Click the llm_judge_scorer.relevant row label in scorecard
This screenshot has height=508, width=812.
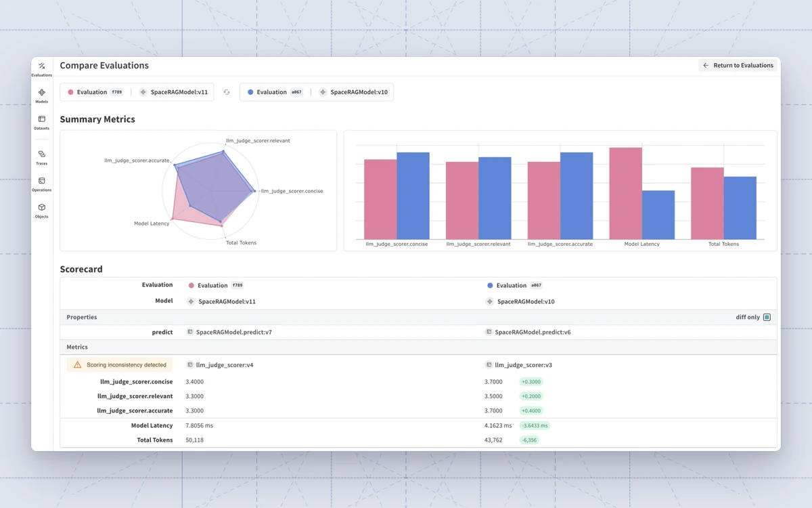pos(135,396)
